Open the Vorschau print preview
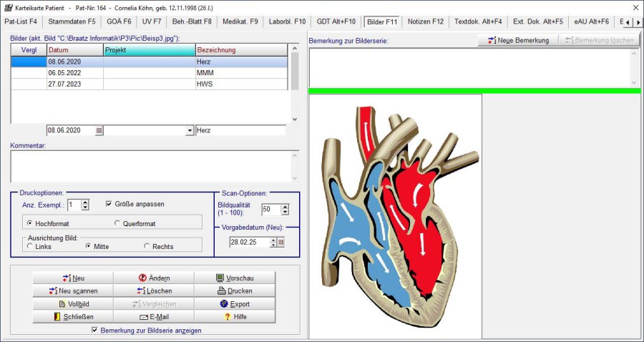The width and height of the screenshot is (644, 342). [x=234, y=278]
